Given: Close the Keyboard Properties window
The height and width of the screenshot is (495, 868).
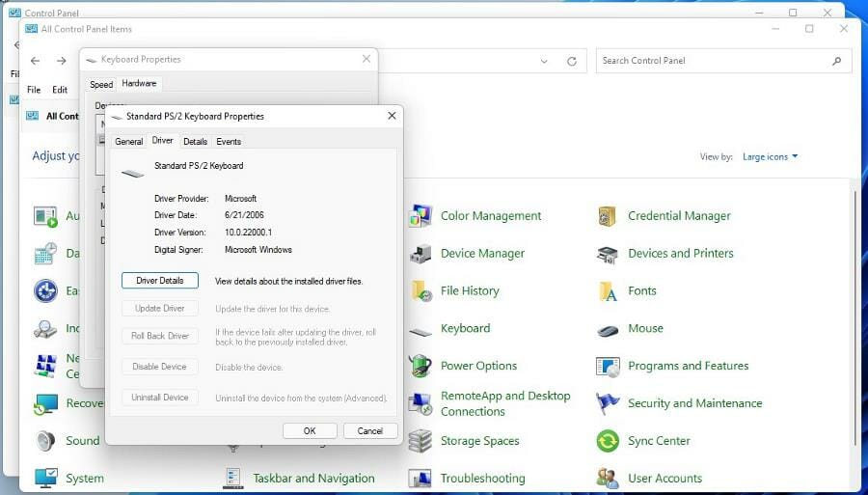Looking at the screenshot, I should coord(366,59).
